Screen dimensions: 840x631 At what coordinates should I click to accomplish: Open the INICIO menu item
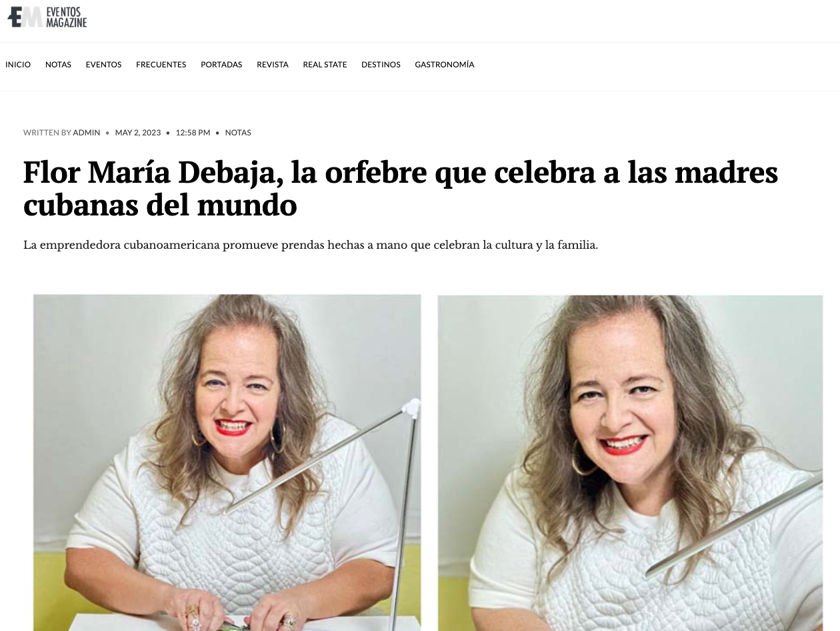click(18, 65)
